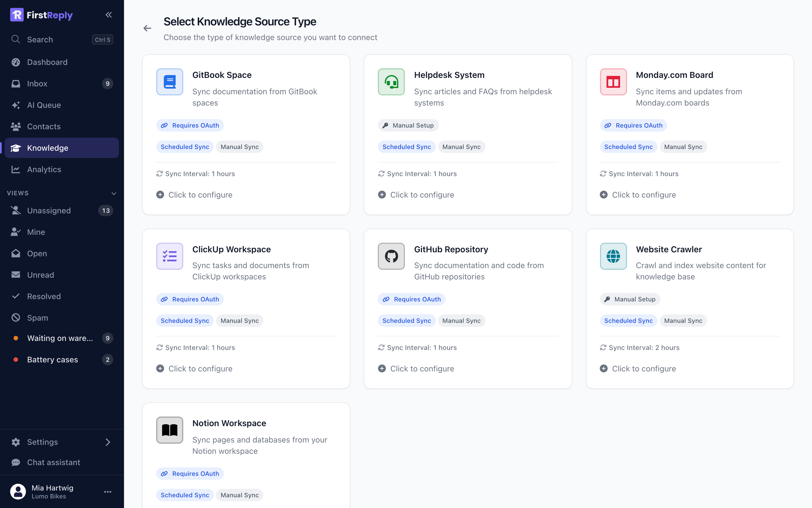Collapse the sidebar with double-chevron icon
812x508 pixels.
[108, 15]
